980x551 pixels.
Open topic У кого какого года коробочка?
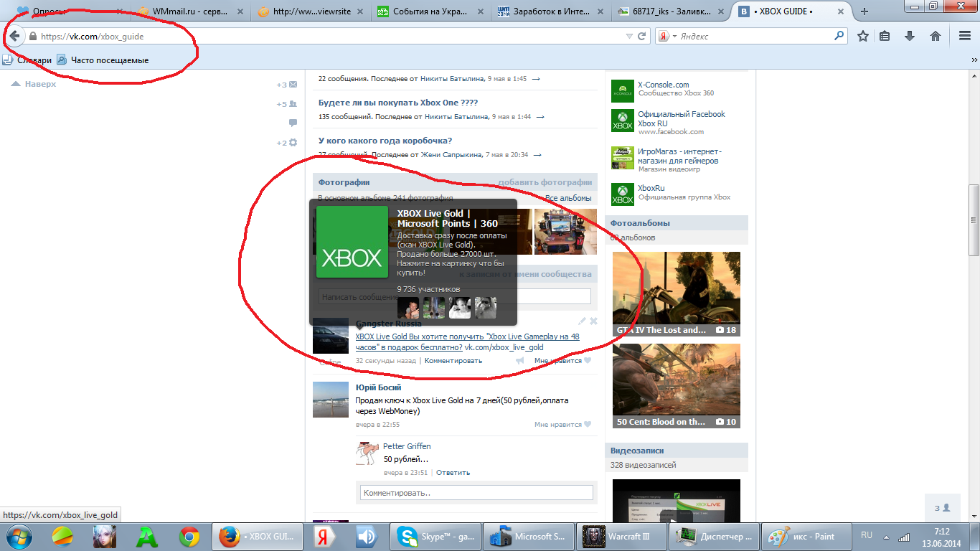385,141
